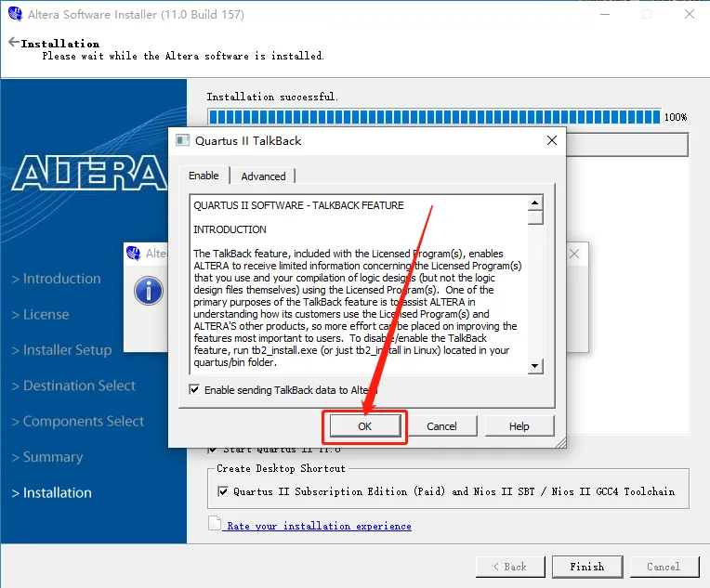Click the Altera icon on background message box
Image resolution: width=710 pixels, height=588 pixels.
134,253
